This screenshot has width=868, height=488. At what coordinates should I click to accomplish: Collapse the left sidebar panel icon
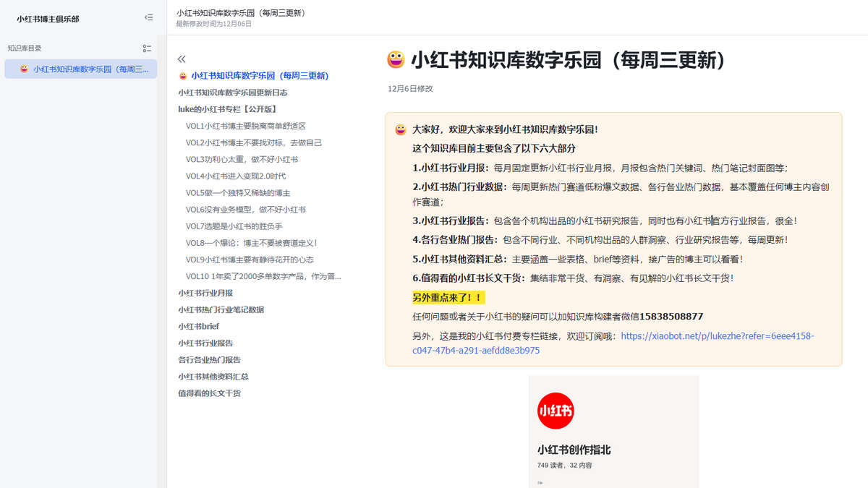(x=148, y=17)
